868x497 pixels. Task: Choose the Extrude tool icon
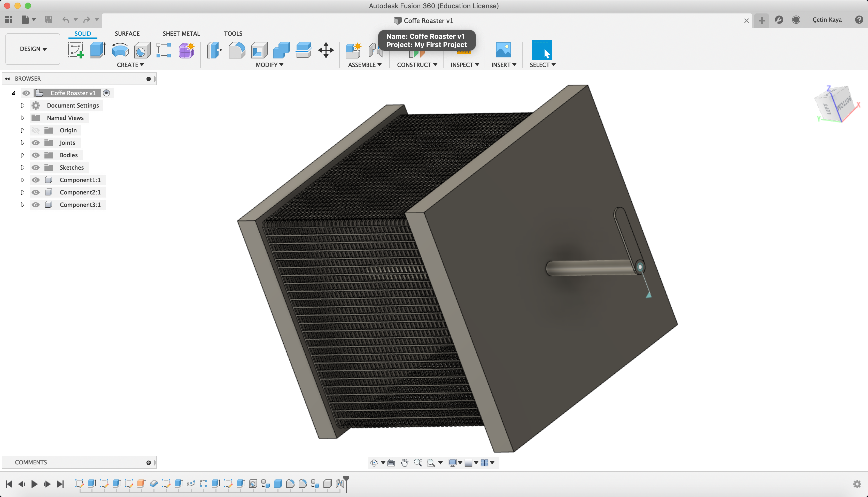point(98,50)
